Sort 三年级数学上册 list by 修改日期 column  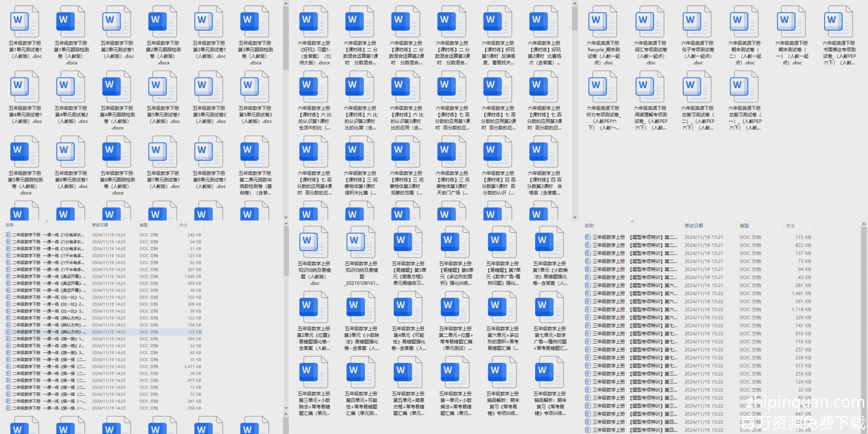pyautogui.click(x=694, y=226)
